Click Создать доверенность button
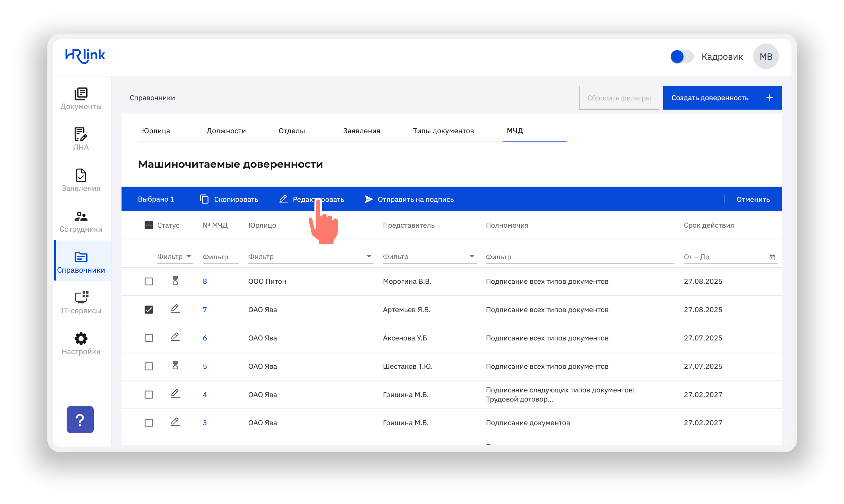Viewport: 844px width, 504px height. click(722, 98)
